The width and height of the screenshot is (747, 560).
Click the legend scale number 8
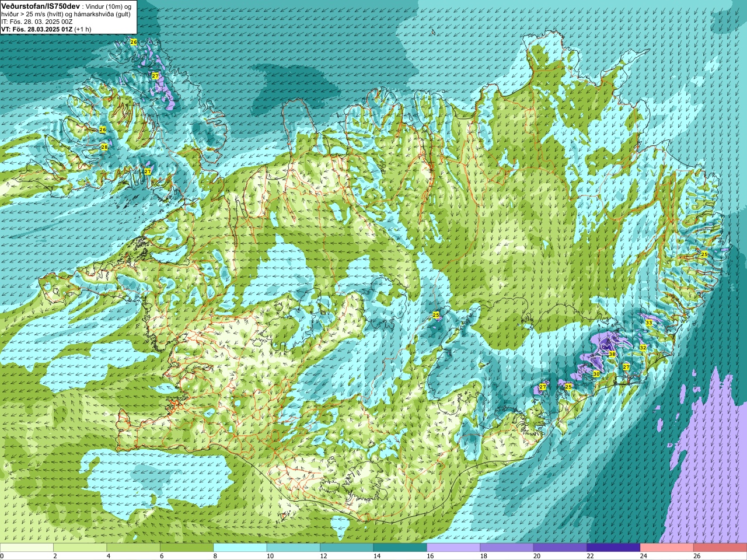point(215,556)
